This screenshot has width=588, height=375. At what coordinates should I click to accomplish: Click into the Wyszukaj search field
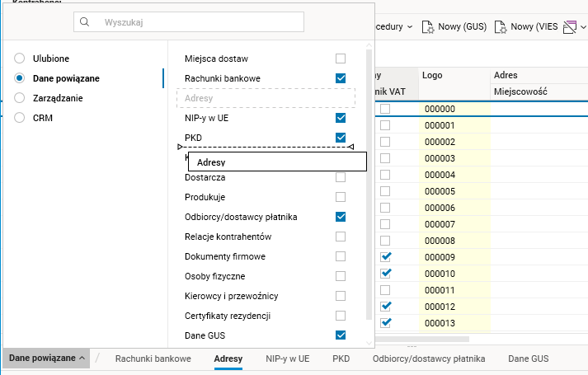(198, 22)
